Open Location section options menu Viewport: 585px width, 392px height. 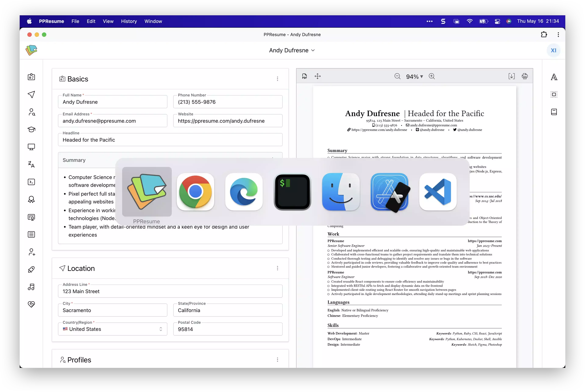pos(277,268)
